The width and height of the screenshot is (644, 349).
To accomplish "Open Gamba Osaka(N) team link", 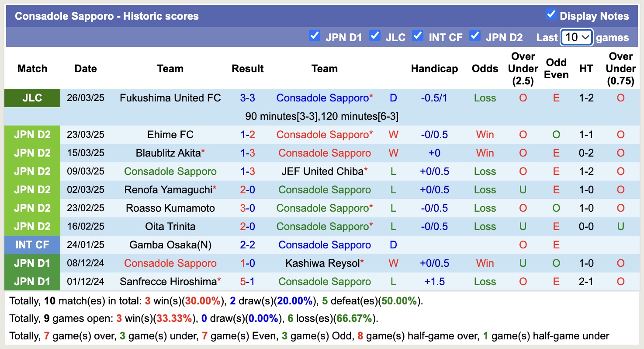I will (170, 245).
